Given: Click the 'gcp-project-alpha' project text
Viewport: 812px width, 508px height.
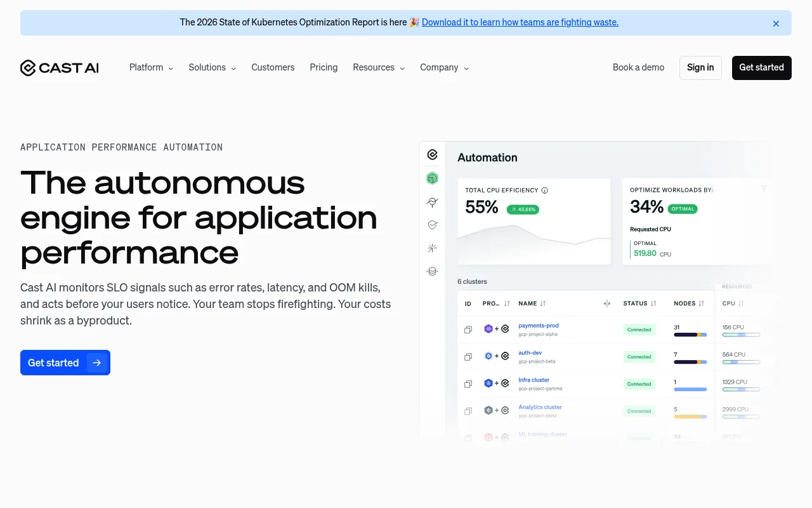Looking at the screenshot, I should (539, 334).
